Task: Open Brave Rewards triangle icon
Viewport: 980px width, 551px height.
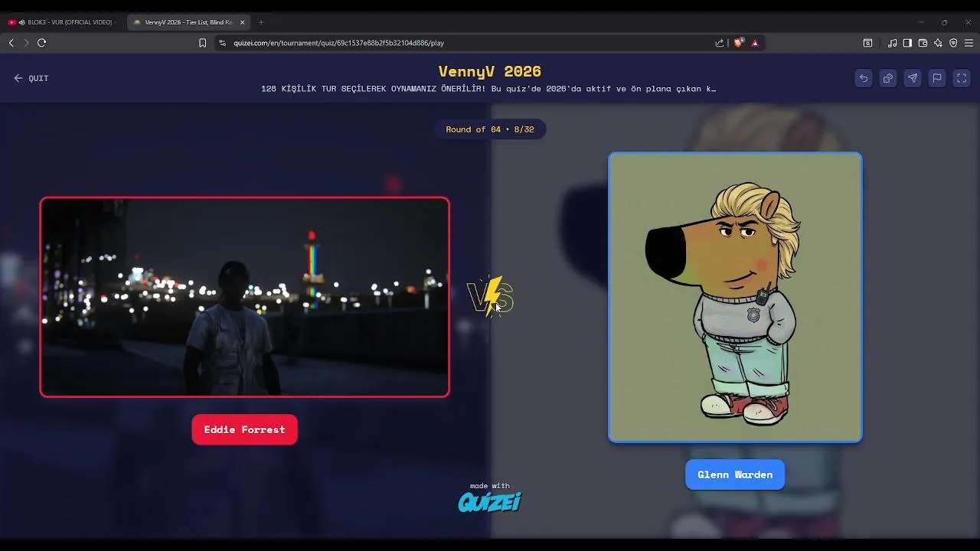Action: coord(755,43)
